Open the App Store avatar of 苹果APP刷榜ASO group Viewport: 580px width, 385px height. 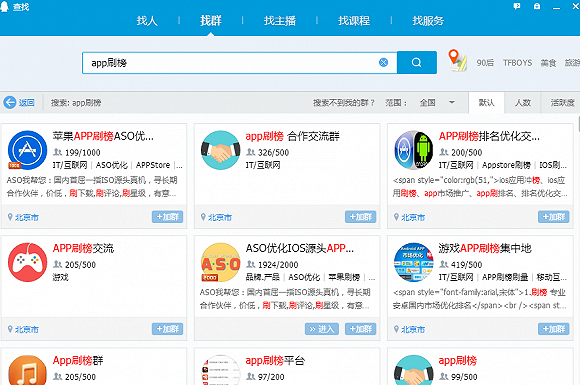27,150
